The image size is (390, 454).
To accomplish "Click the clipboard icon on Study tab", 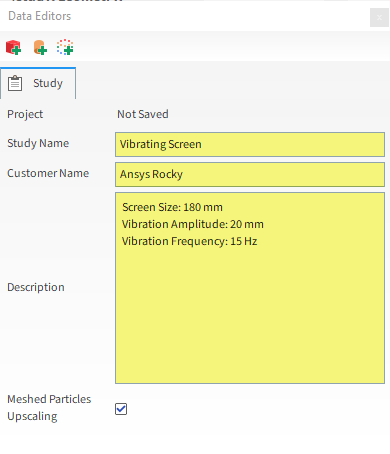I will (15, 83).
